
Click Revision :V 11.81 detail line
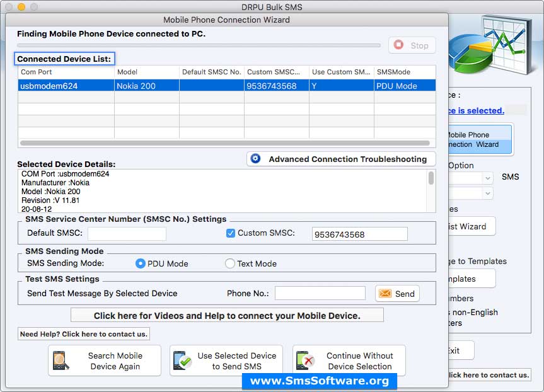tap(50, 200)
